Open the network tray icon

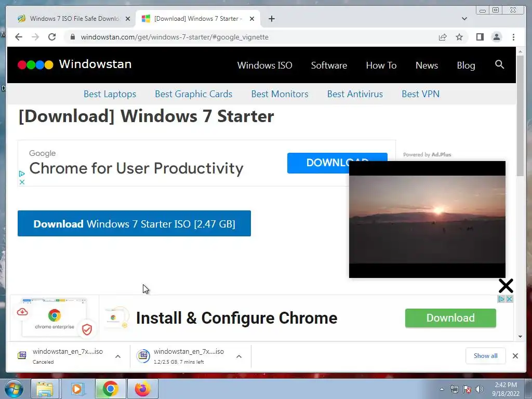(x=454, y=390)
